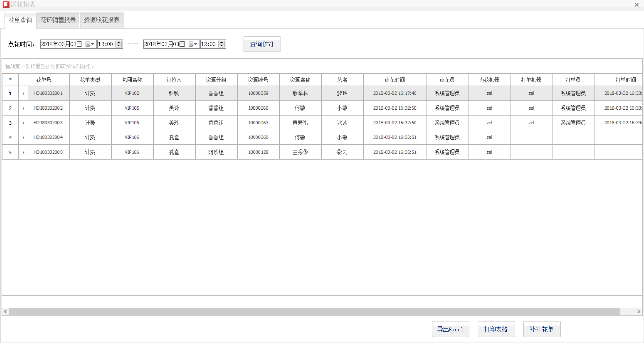
Task: Select the 敖泽林 cell
Action: (300, 93)
